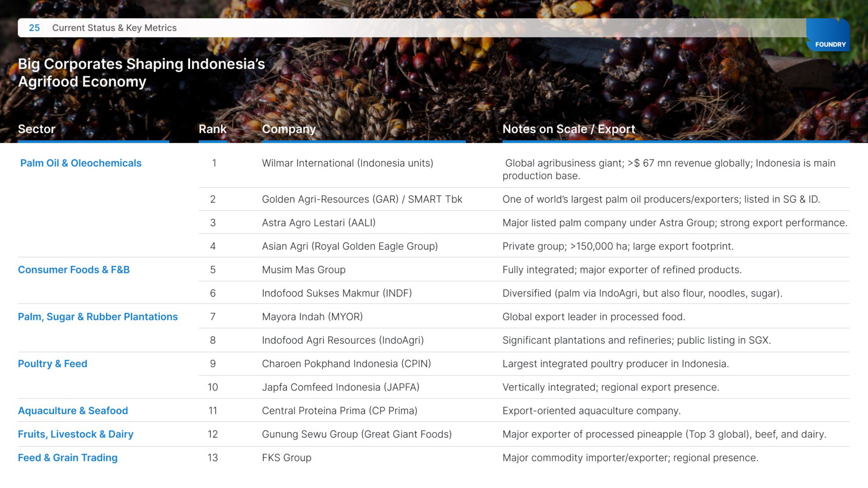
Task: Select the Golden Agri-Resources (GAR) entry
Action: pyautogui.click(x=362, y=199)
